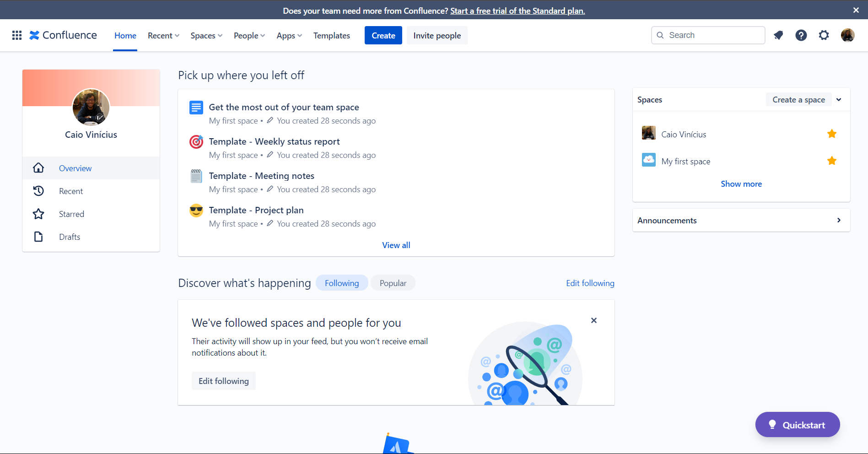Unstar My first space

point(832,161)
